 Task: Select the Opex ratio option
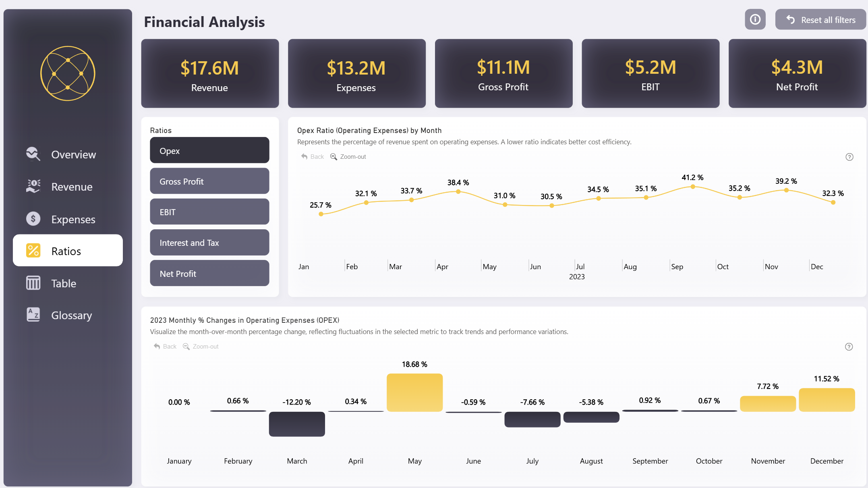tap(209, 150)
